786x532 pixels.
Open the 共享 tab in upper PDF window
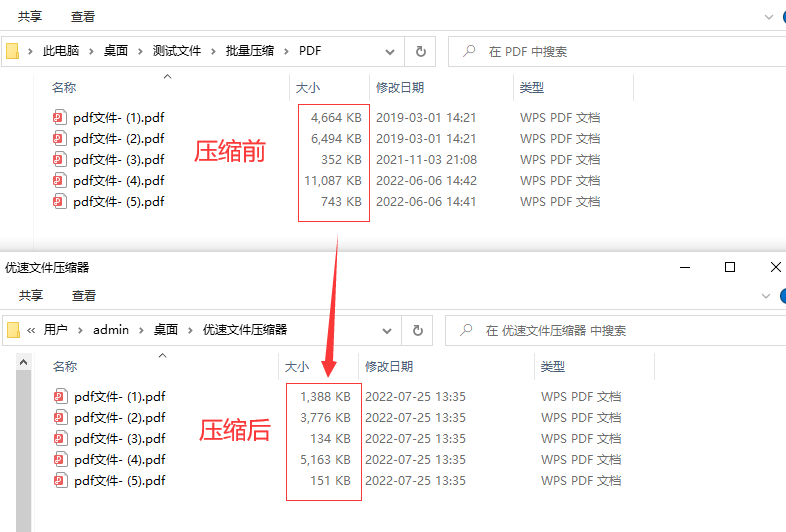(x=30, y=17)
